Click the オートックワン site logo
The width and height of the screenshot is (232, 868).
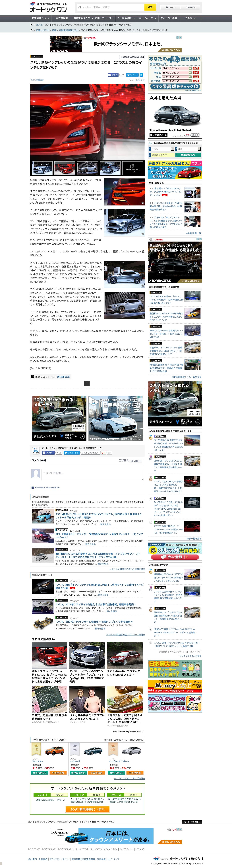[48, 8]
